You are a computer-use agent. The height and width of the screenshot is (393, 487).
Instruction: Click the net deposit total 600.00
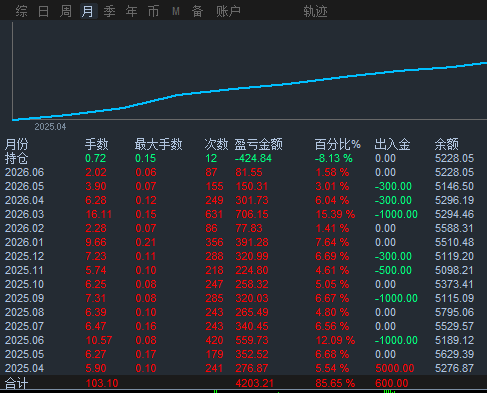pyautogui.click(x=392, y=383)
